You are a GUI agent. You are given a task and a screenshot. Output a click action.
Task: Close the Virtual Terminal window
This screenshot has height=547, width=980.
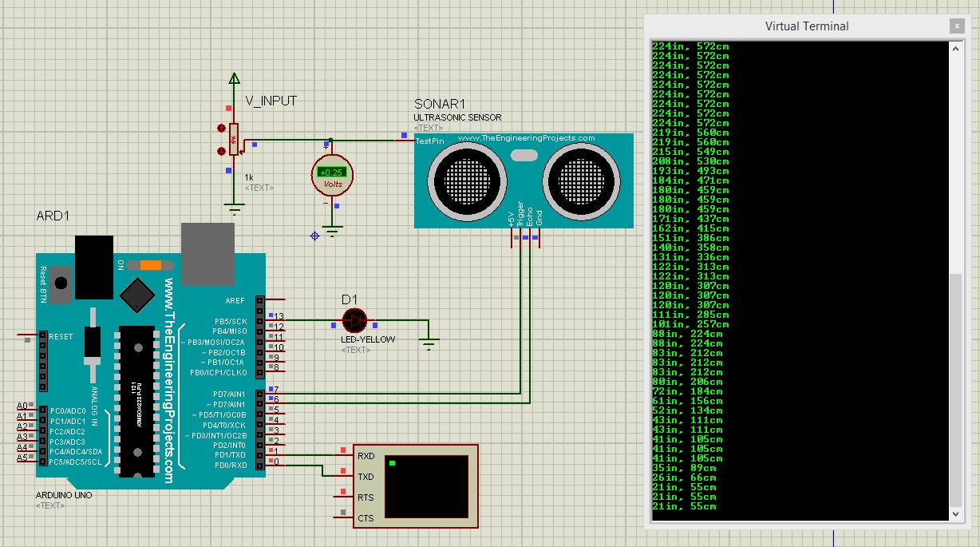click(956, 26)
